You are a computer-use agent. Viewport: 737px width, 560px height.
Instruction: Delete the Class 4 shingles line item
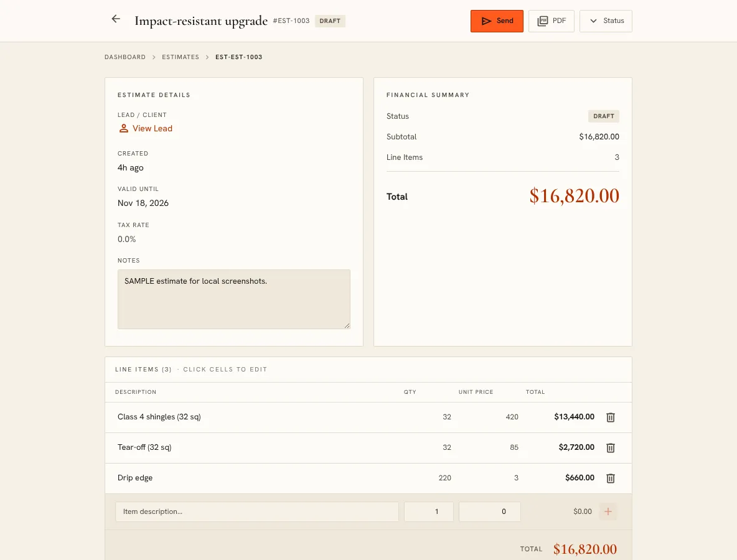click(610, 417)
